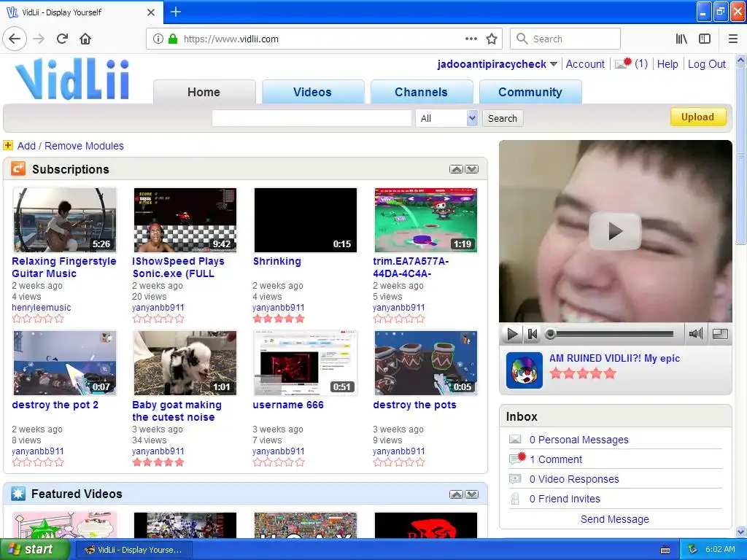Viewport: 747px width, 560px height.
Task: Click the VidLii site search text field
Action: (x=311, y=118)
